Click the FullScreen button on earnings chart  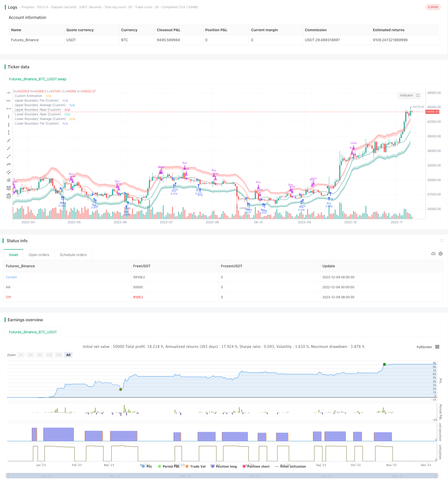pos(424,347)
